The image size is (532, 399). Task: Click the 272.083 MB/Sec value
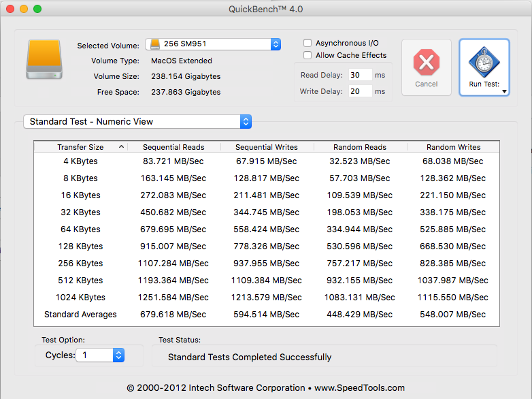pyautogui.click(x=173, y=195)
